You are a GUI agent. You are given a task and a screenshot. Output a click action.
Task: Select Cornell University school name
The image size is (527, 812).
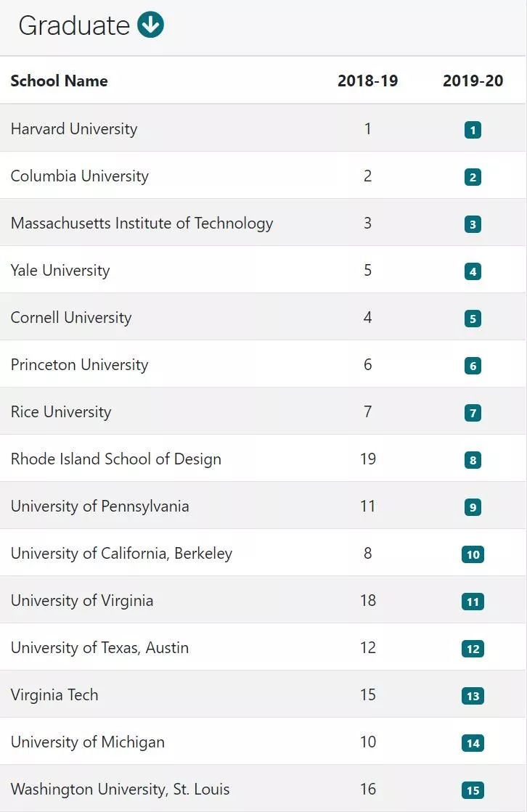(71, 317)
